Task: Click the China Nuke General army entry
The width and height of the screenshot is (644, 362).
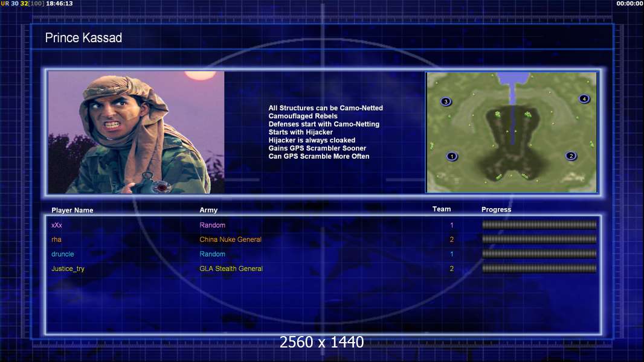Action: click(230, 240)
